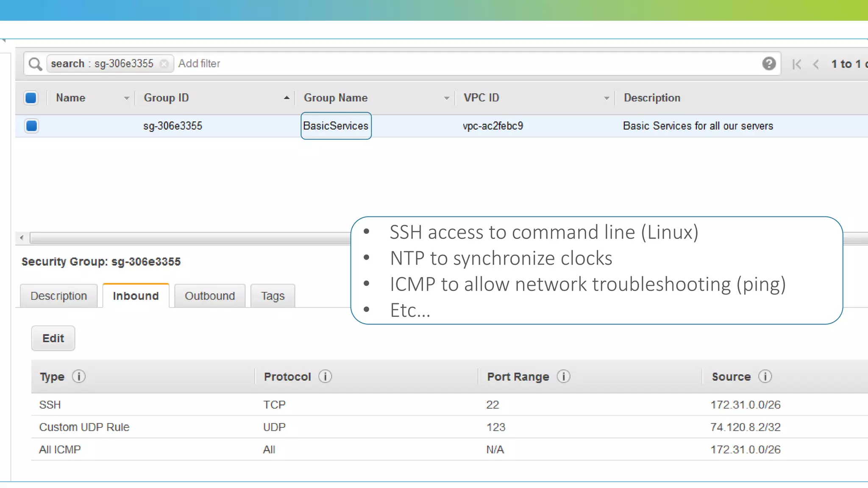This screenshot has height=488, width=868.
Task: Click SSH rule source 172.31.0.0/26
Action: (746, 405)
